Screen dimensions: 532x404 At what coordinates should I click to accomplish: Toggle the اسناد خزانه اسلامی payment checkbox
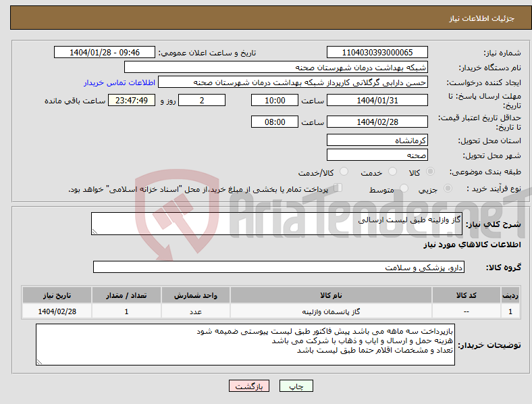tap(338, 188)
